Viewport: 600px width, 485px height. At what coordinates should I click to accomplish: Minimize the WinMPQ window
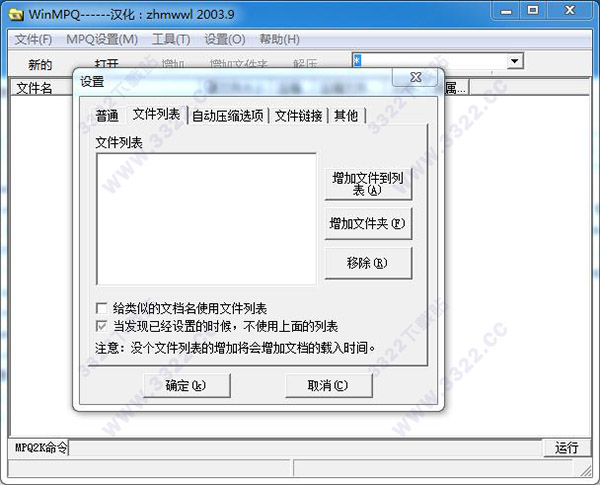click(x=506, y=11)
